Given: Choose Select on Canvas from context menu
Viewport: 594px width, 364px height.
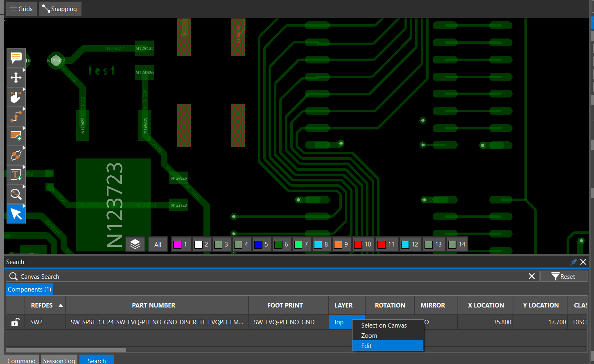Looking at the screenshot, I should click(388, 325).
